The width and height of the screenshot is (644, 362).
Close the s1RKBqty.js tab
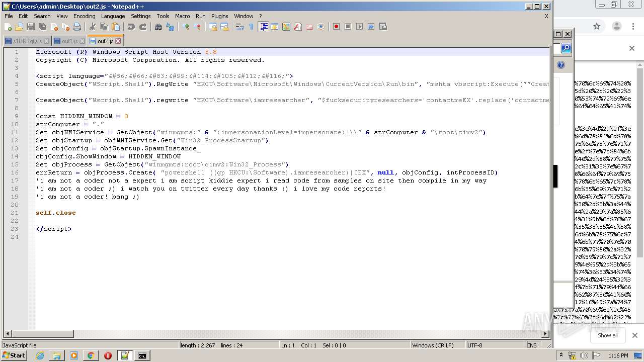[47, 41]
